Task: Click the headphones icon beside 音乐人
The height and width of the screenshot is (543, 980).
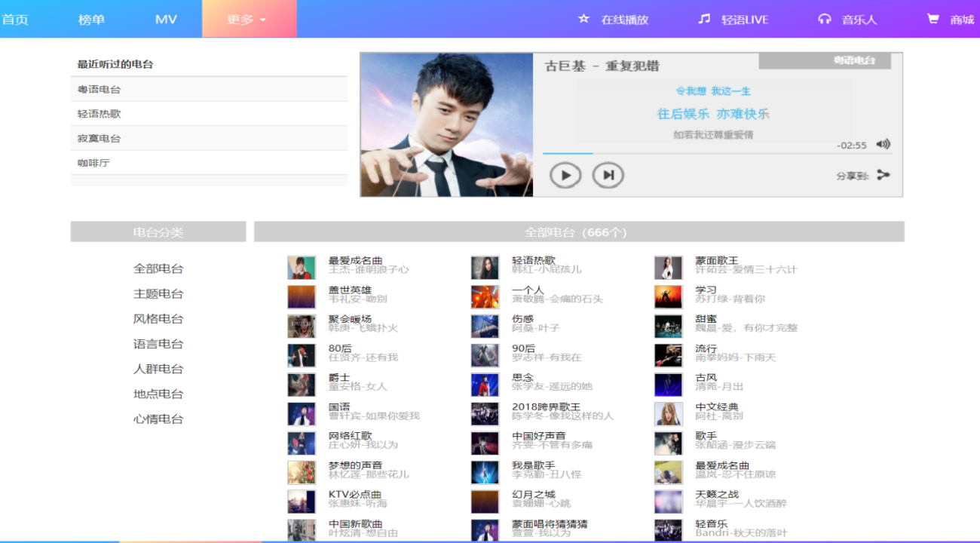Action: (x=825, y=19)
